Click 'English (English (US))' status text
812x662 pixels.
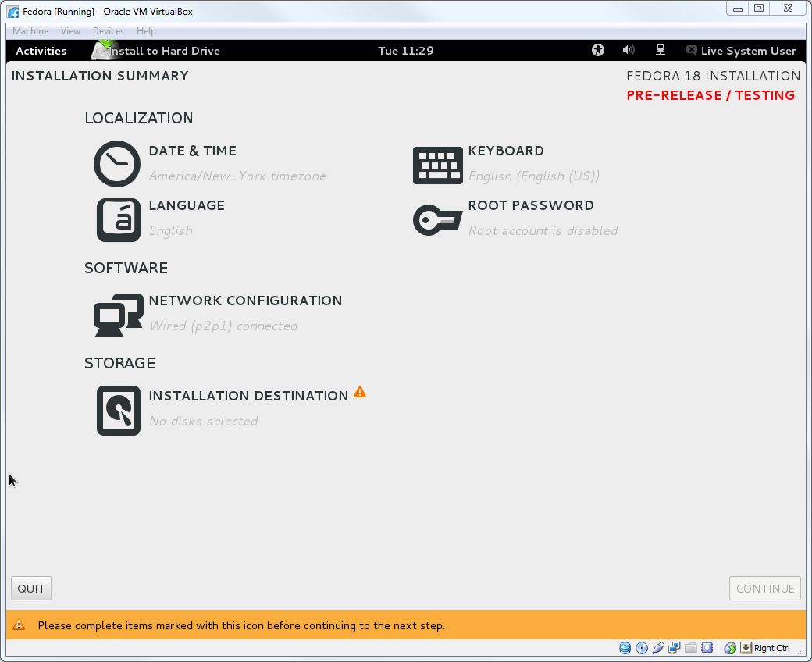pyautogui.click(x=534, y=176)
